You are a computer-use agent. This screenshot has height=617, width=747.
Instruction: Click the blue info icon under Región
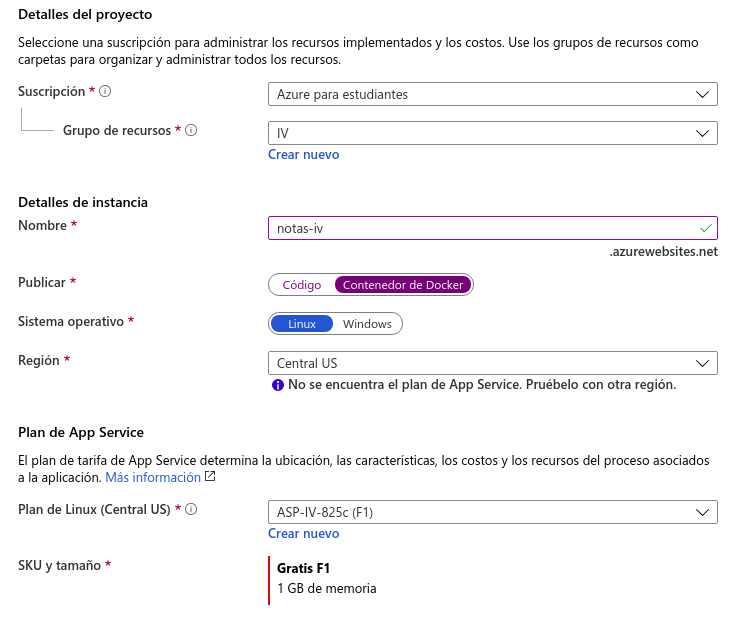278,385
